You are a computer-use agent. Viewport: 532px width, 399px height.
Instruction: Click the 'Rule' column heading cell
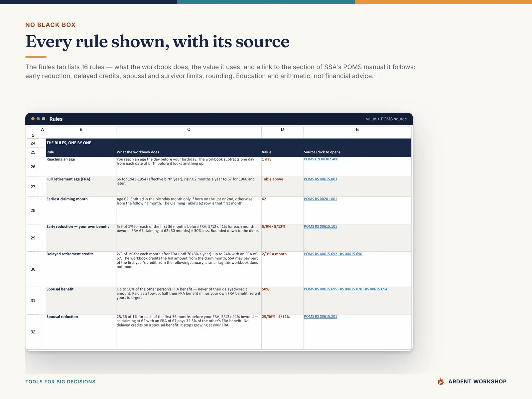[81, 152]
